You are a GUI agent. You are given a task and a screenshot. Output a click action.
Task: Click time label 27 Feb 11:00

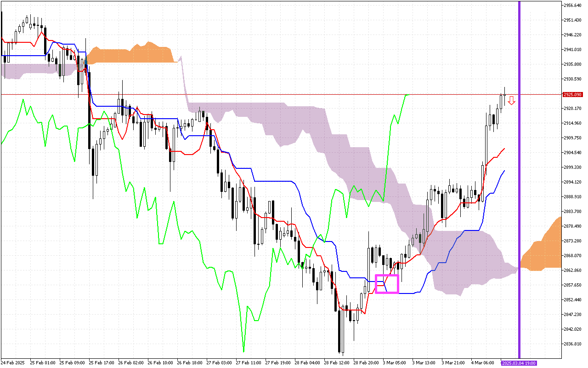click(x=248, y=363)
